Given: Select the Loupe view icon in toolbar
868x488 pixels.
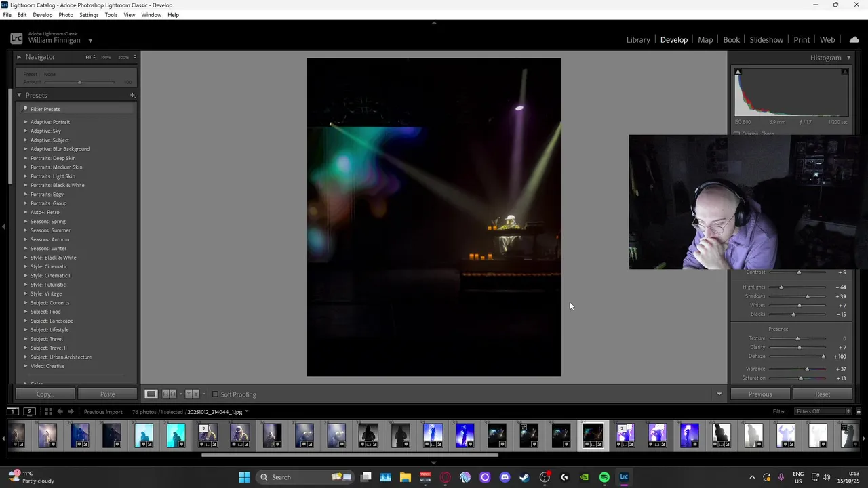Looking at the screenshot, I should pyautogui.click(x=151, y=394).
